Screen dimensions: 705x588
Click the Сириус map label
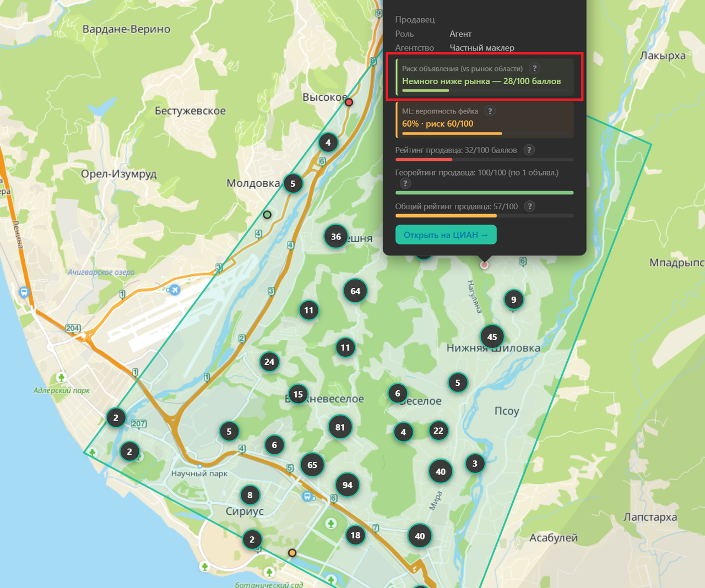coord(245,511)
